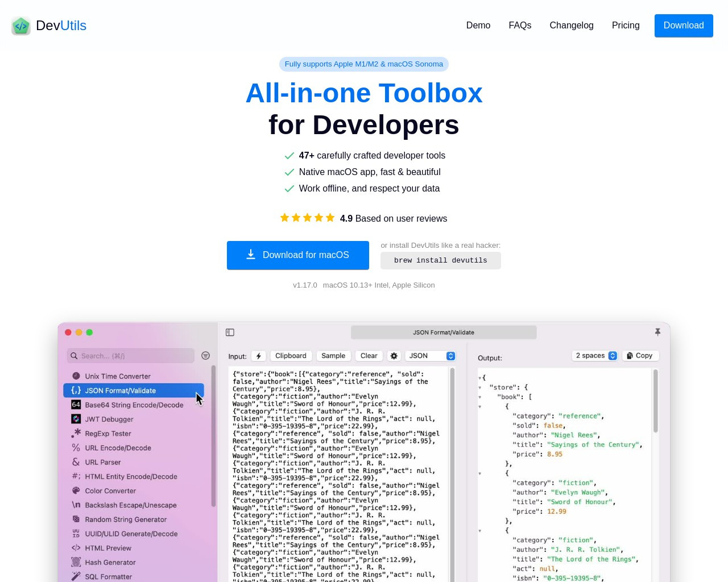This screenshot has height=582, width=728.
Task: Select the Hash Generator fingerprint icon
Action: point(76,562)
